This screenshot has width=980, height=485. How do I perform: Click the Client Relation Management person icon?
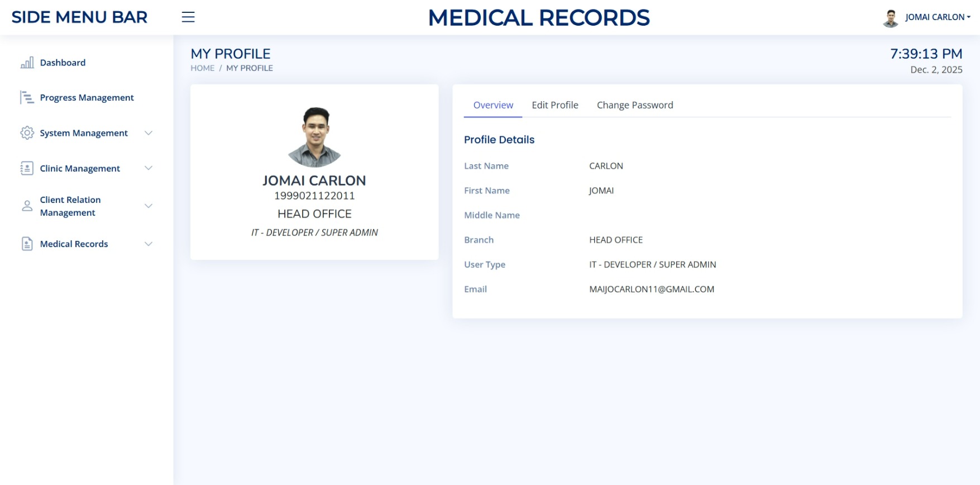click(27, 206)
